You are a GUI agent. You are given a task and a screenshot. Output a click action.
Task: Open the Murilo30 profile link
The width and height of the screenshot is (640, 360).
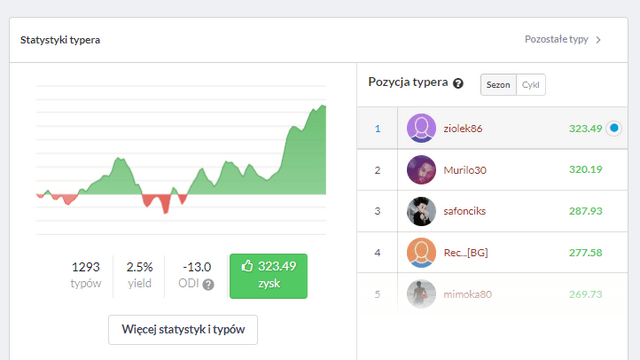[465, 170]
